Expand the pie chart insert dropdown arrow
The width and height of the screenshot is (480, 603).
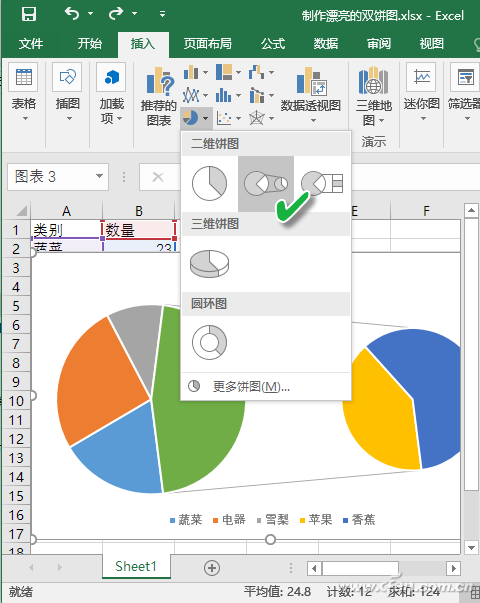pyautogui.click(x=206, y=118)
